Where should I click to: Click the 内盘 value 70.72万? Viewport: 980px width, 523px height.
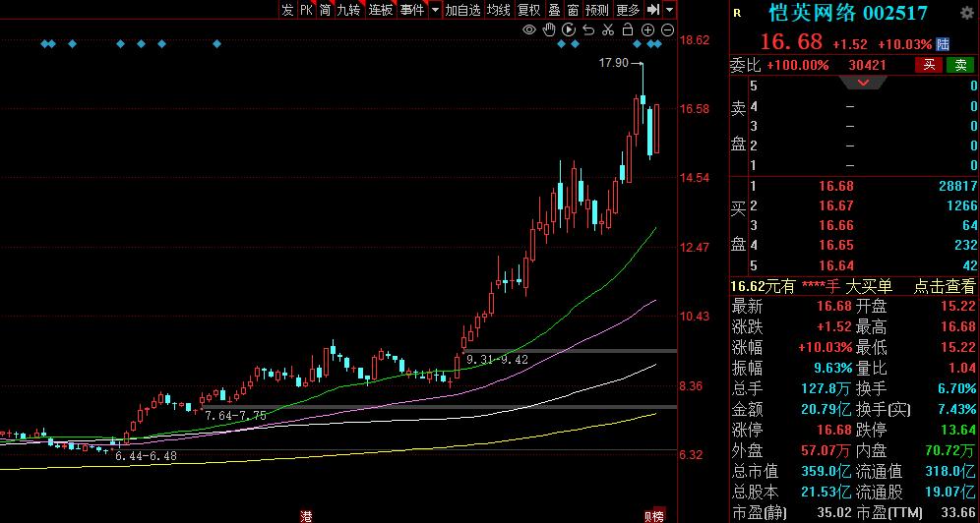point(950,450)
